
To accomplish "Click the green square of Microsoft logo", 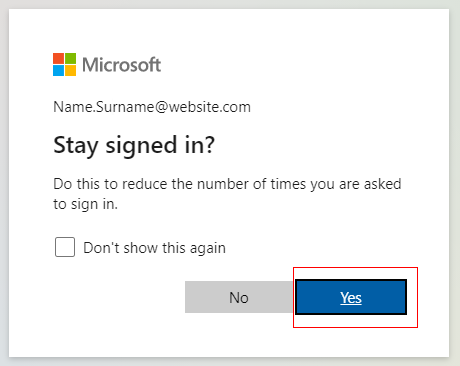I will pos(70,58).
